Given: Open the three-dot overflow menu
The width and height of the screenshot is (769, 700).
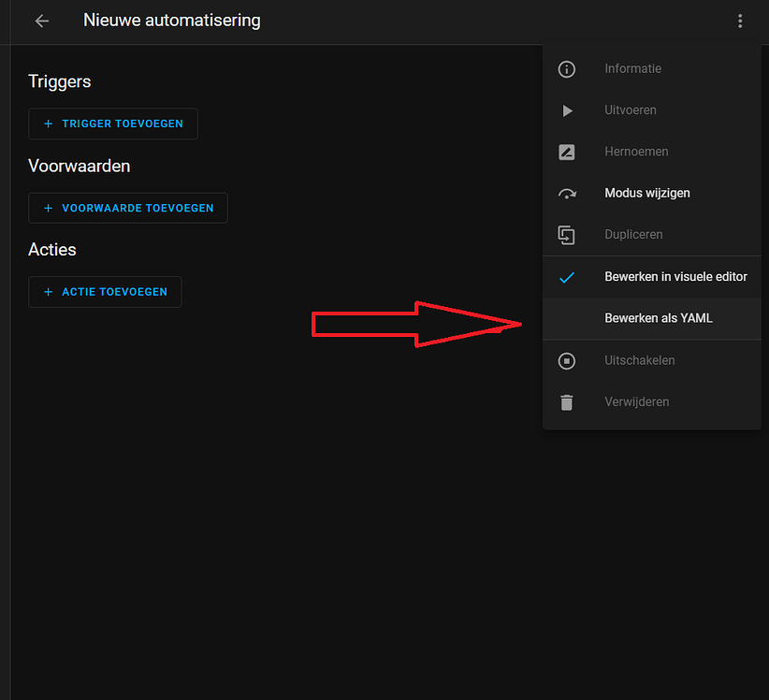Looking at the screenshot, I should pyautogui.click(x=740, y=21).
